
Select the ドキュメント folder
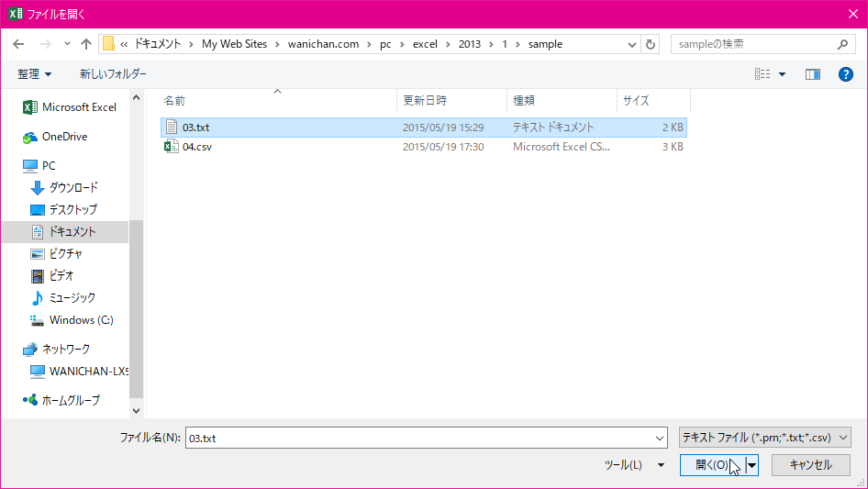click(x=63, y=232)
